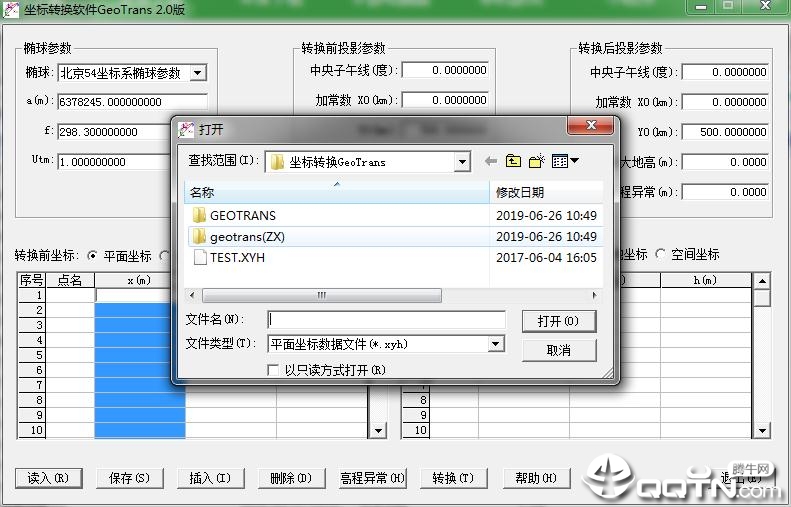
Task: Select the GEOTRANS folder
Action: [242, 215]
